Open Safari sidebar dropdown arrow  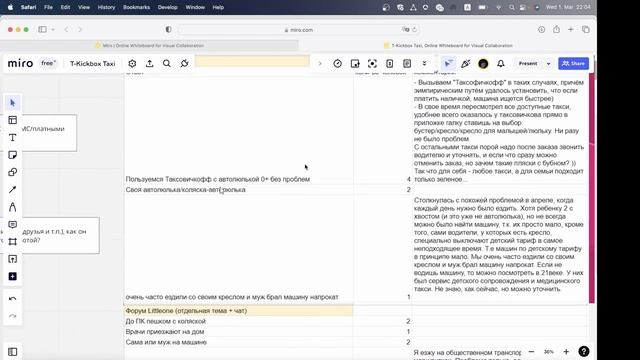coord(53,29)
